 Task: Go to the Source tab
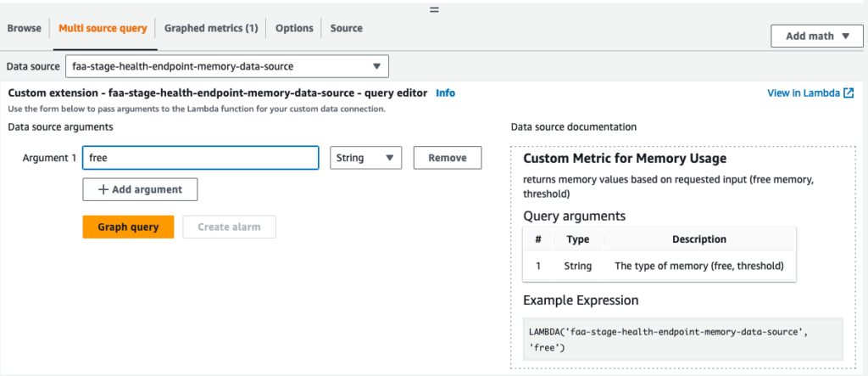pos(347,28)
